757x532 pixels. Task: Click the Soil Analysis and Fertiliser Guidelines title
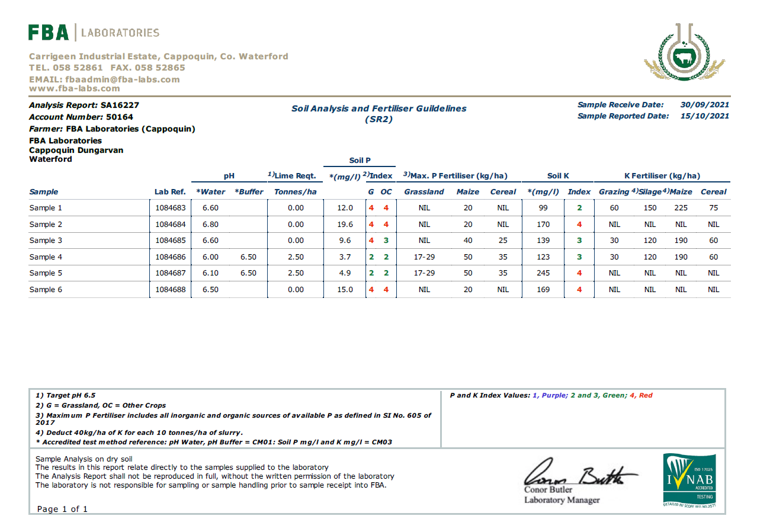(378, 108)
